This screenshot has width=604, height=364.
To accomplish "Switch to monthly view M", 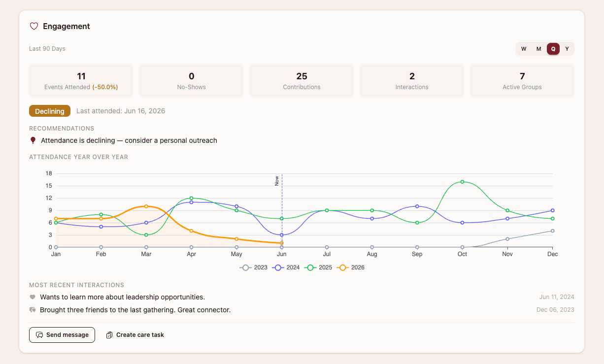I will click(538, 49).
